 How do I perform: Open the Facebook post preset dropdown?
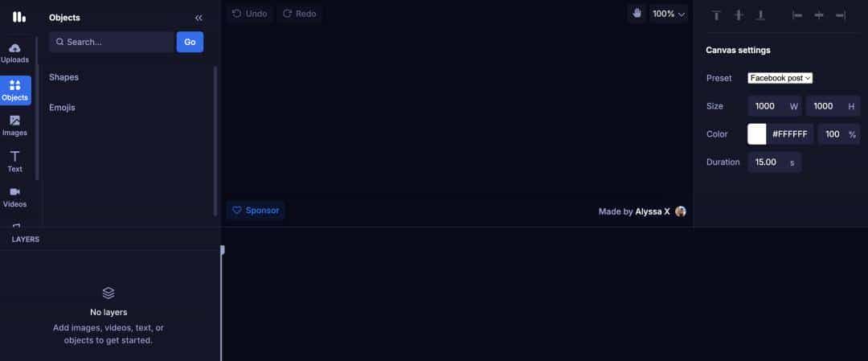780,78
